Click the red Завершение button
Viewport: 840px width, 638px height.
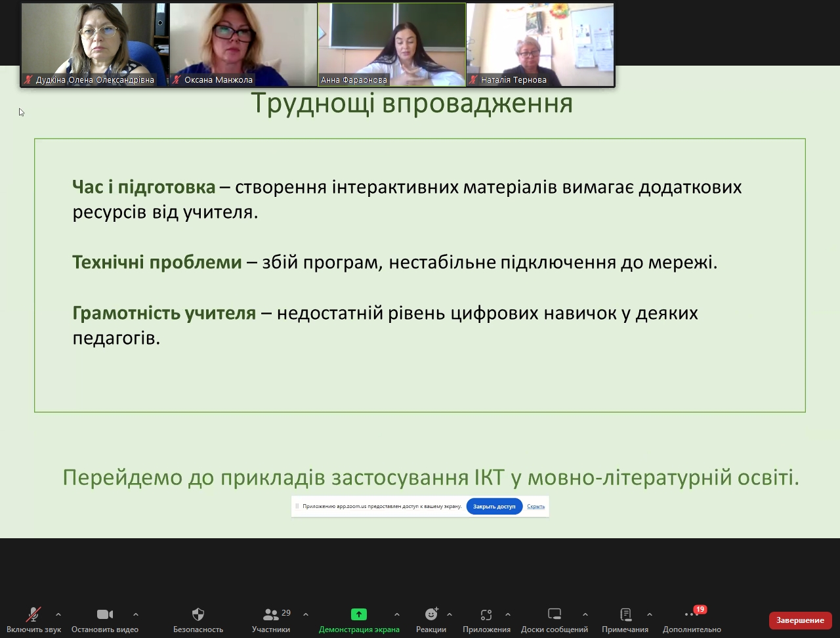(800, 620)
